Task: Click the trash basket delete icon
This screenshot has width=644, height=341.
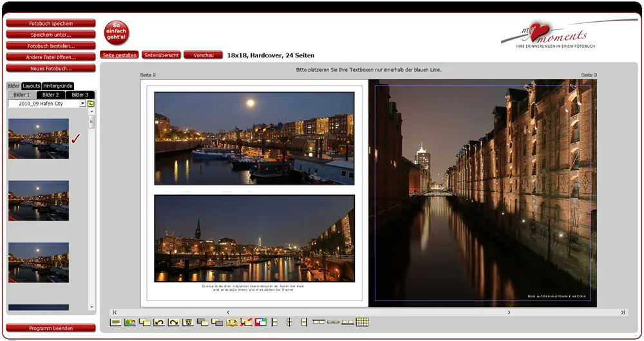Action: [x=188, y=322]
